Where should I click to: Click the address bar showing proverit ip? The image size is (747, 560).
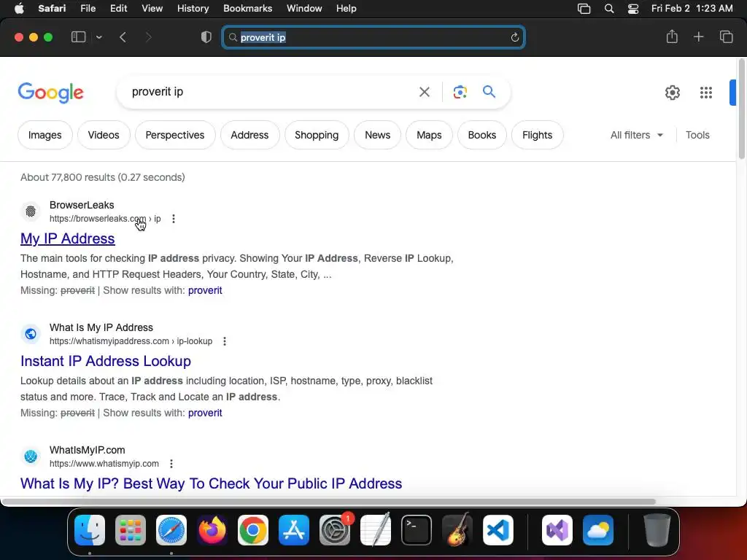pyautogui.click(x=373, y=37)
